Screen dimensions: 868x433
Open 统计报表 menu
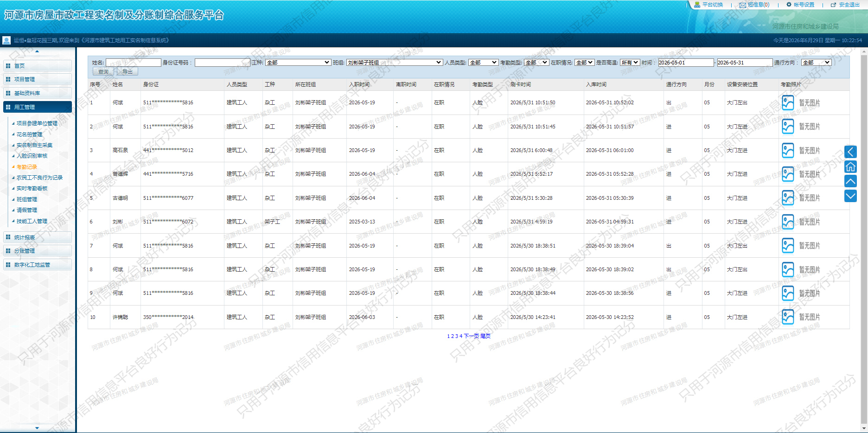(38, 237)
